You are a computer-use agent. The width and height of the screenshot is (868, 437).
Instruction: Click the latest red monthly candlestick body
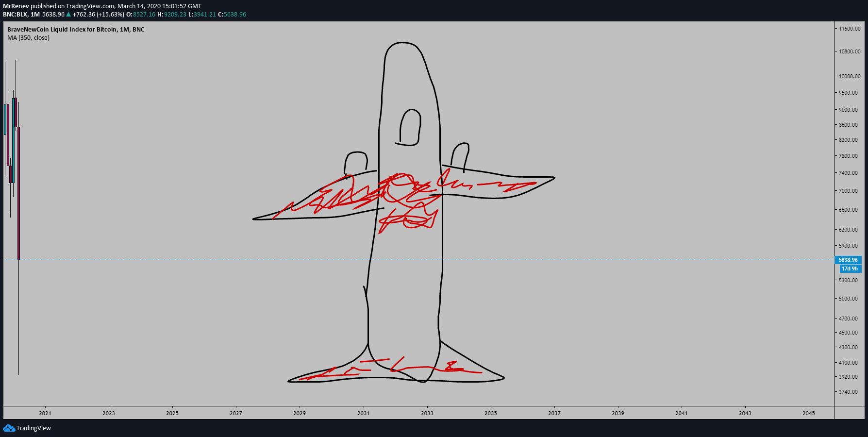(18, 193)
